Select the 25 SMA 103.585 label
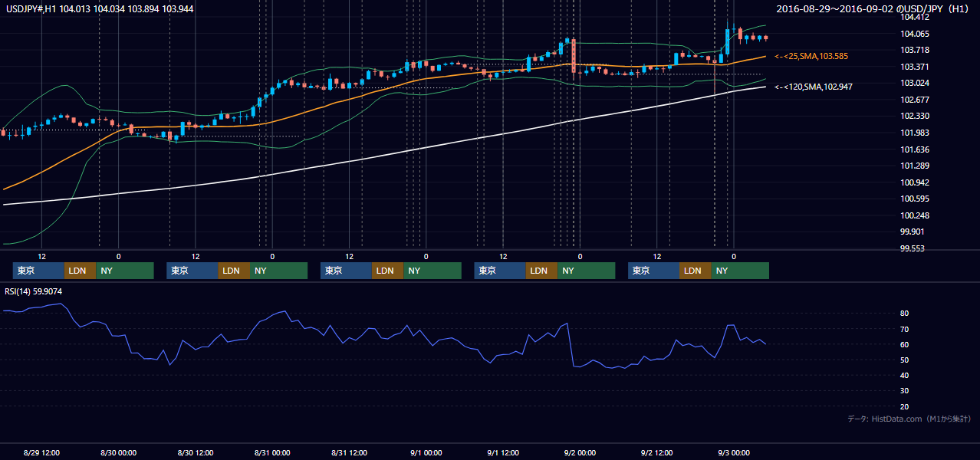The height and width of the screenshot is (460, 980). (x=811, y=57)
